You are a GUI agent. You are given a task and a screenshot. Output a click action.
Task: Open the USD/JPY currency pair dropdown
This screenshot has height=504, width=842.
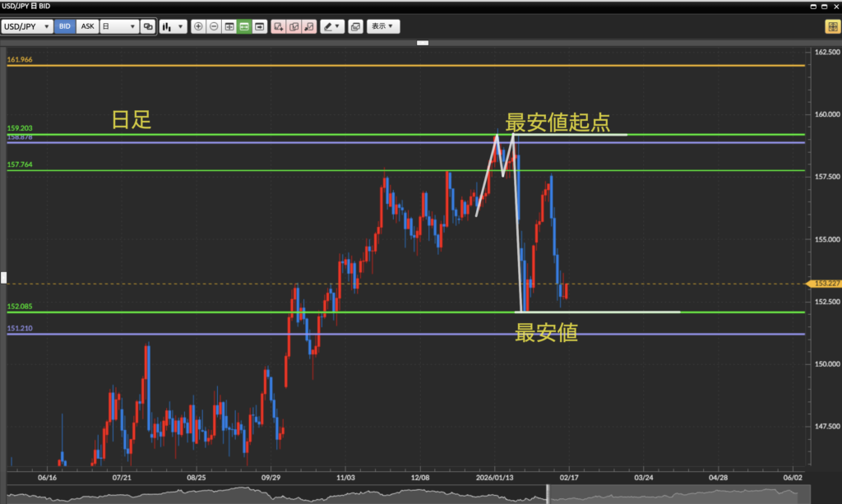(x=27, y=26)
